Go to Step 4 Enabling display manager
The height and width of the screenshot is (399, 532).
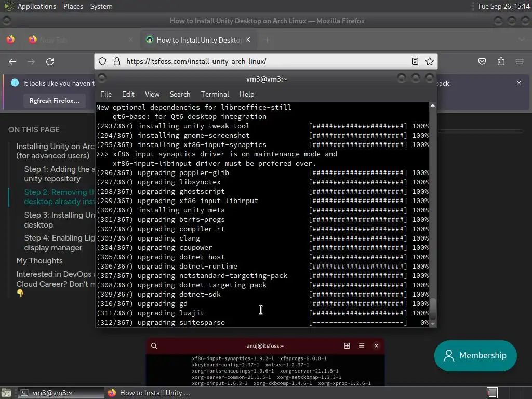click(59, 243)
